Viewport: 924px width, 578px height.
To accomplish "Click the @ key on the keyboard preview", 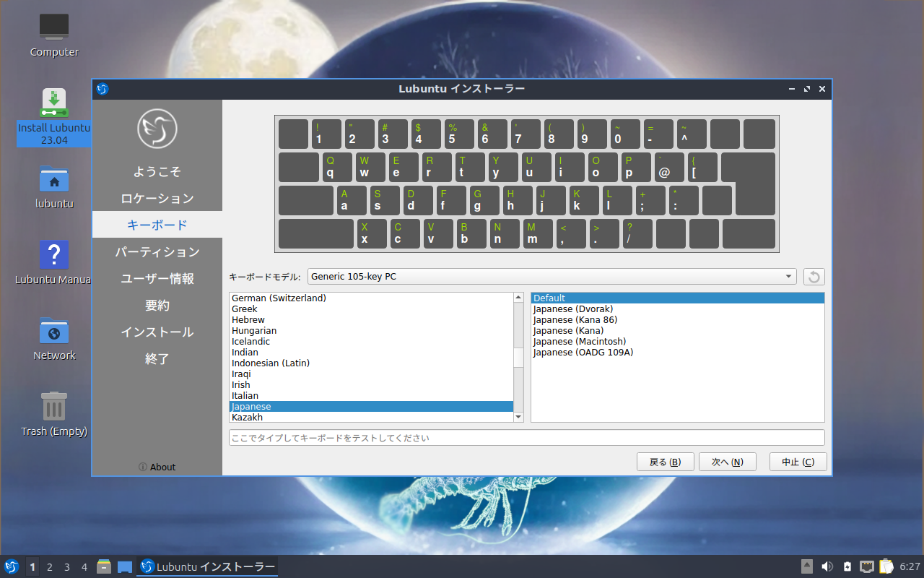I will point(669,167).
